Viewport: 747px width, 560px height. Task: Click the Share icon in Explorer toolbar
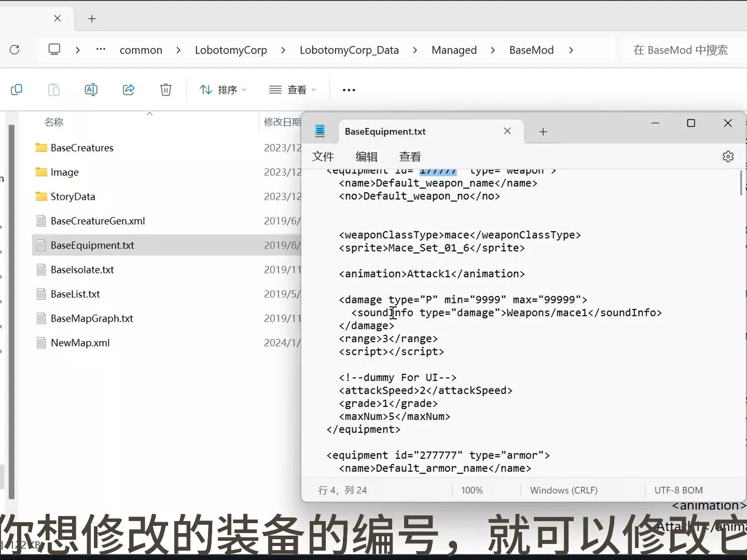(x=129, y=90)
